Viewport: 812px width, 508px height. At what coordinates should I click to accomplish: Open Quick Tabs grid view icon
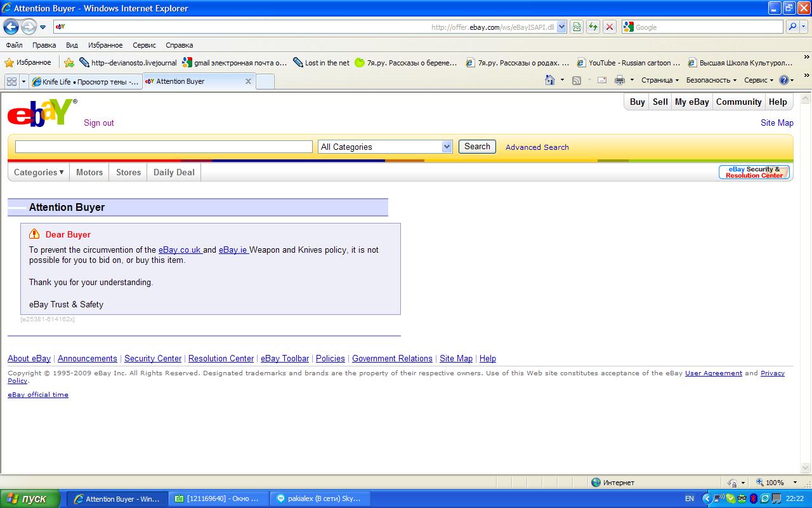[11, 81]
